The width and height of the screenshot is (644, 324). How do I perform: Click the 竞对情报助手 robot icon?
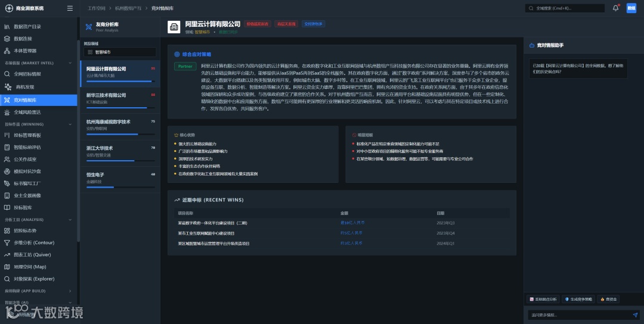coord(532,45)
